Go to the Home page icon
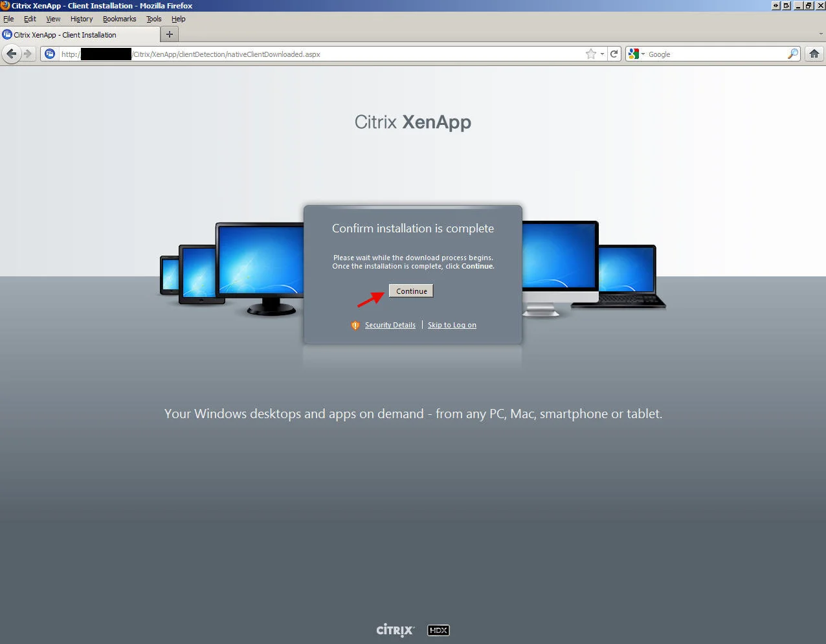Screen dimensions: 826x644 [814, 54]
